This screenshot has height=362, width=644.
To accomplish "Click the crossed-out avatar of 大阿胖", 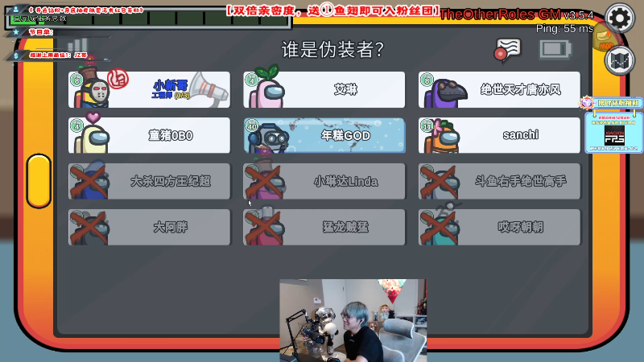I will tap(90, 228).
